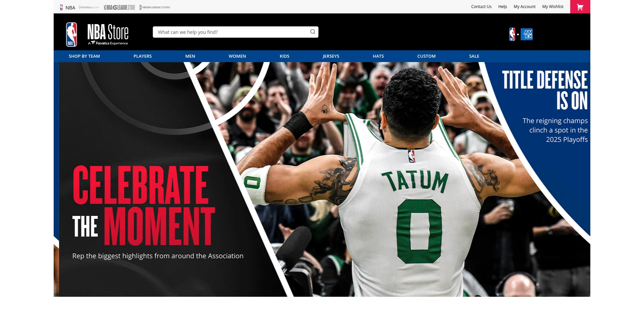
Task: Select Jerseys in the navigation bar
Action: tap(331, 56)
